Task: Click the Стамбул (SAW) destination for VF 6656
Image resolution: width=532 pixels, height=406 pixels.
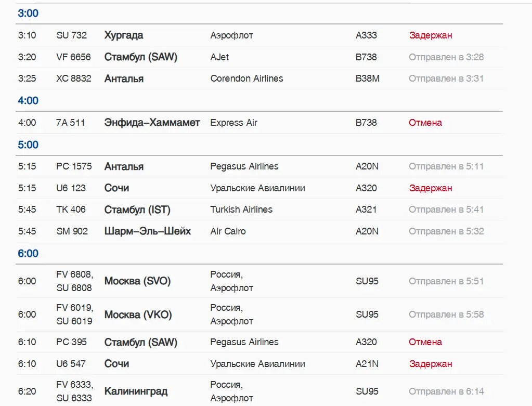Action: (140, 57)
